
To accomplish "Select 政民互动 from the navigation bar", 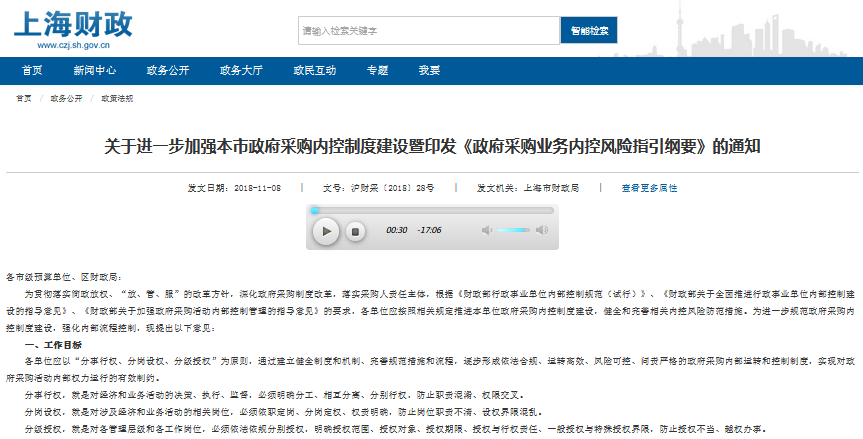I will pos(314,70).
